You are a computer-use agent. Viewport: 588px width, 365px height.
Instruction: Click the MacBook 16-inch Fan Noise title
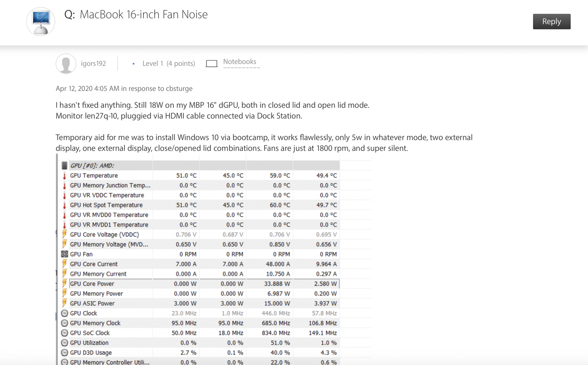[x=143, y=14]
